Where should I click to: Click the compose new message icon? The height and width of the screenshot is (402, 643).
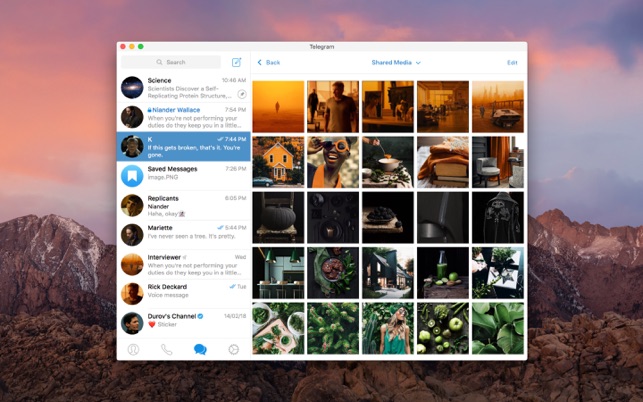point(237,62)
